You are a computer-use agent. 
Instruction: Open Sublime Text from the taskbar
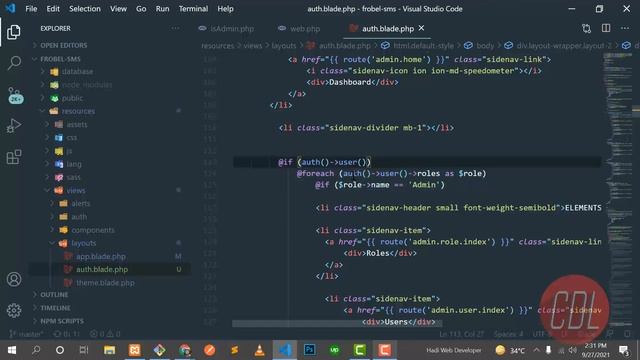click(x=234, y=350)
